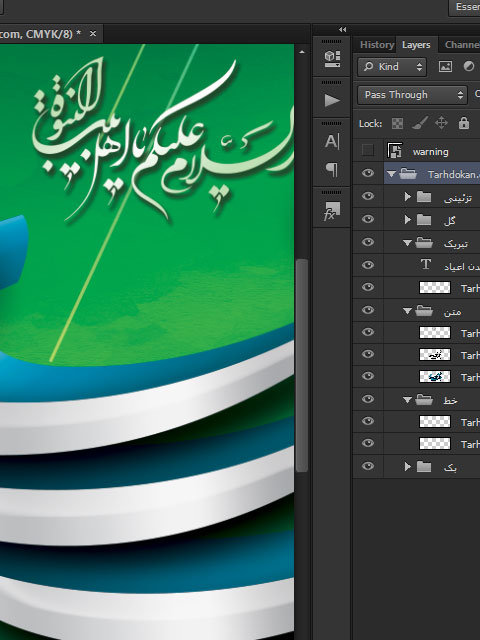This screenshot has width=480, height=640.
Task: Expand the گل group
Action: pos(407,220)
